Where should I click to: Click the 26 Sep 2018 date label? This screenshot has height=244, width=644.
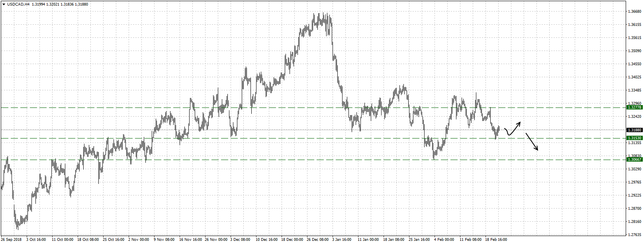pyautogui.click(x=12, y=240)
